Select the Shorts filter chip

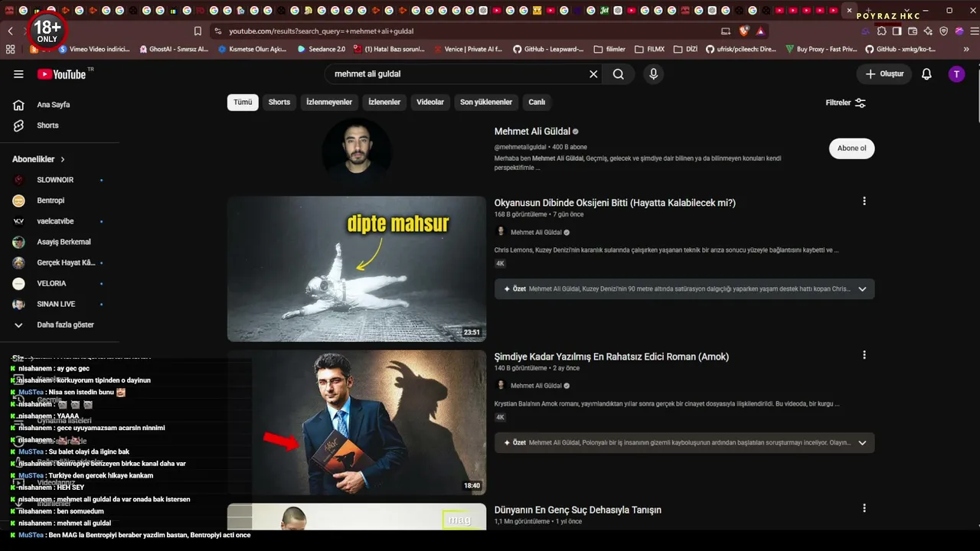point(279,103)
